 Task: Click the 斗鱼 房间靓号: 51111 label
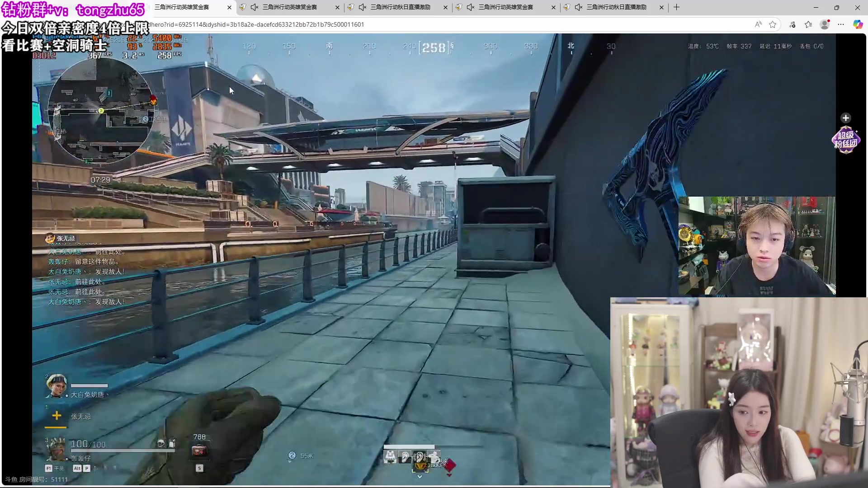(36, 479)
